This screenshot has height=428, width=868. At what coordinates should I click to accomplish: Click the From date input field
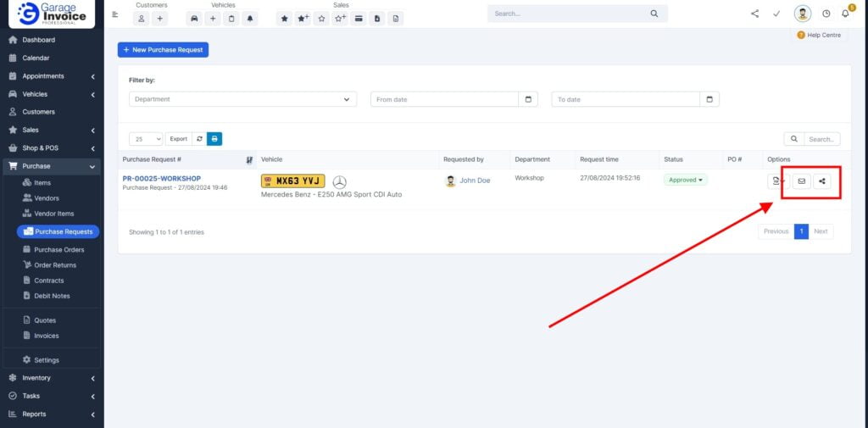click(444, 99)
